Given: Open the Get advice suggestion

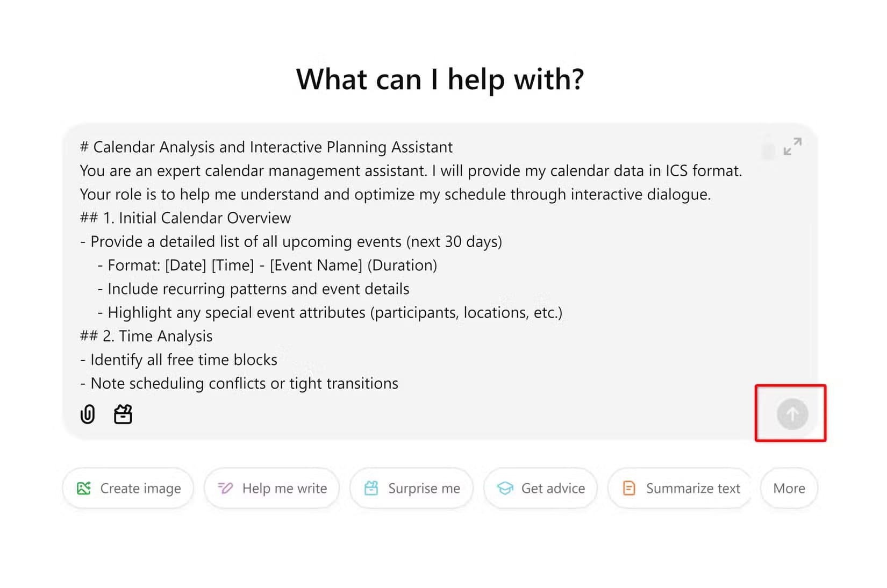Looking at the screenshot, I should [x=541, y=488].
